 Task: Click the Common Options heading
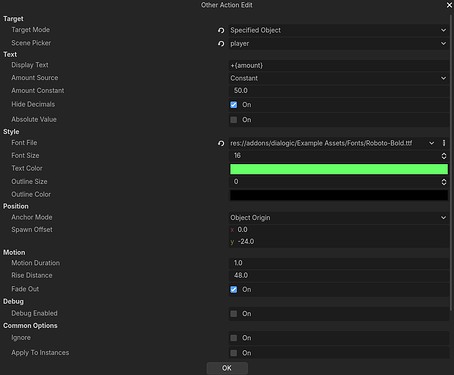(30, 325)
